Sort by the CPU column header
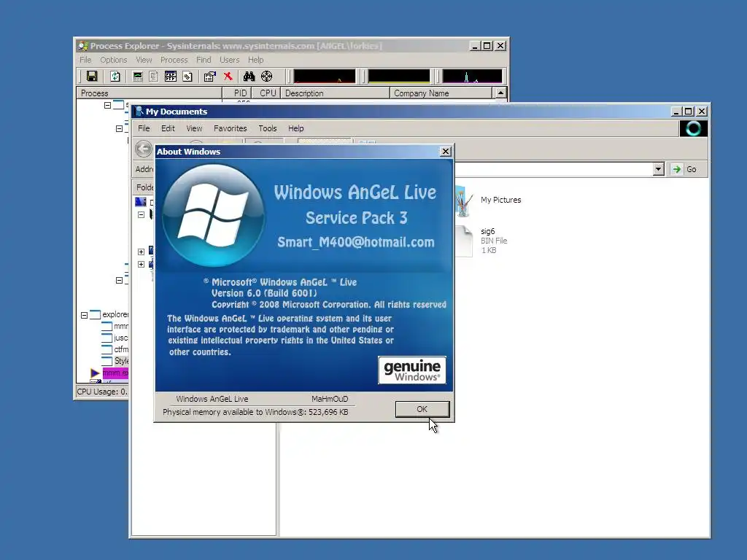The width and height of the screenshot is (747, 560). tap(266, 93)
